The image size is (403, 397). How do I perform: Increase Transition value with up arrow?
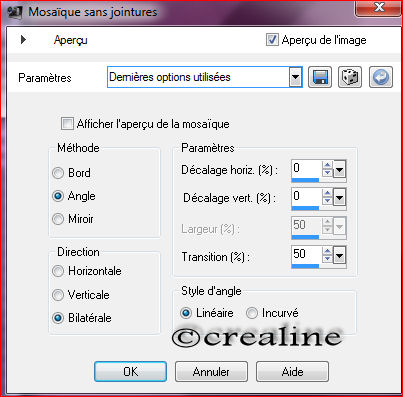point(328,252)
